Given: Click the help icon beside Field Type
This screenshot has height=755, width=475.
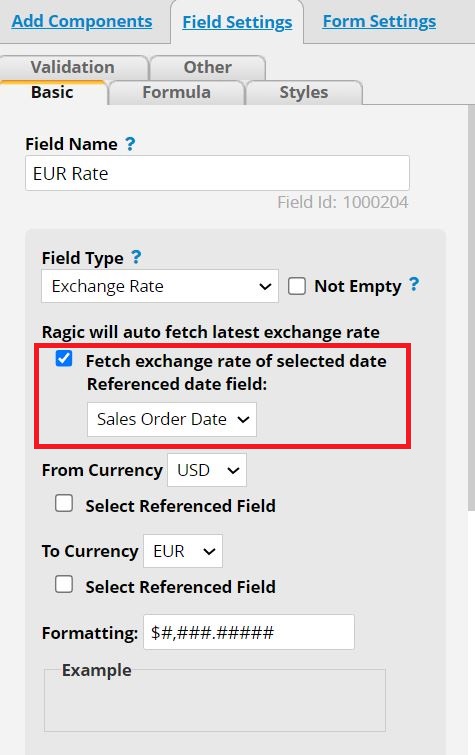Looking at the screenshot, I should point(136,257).
